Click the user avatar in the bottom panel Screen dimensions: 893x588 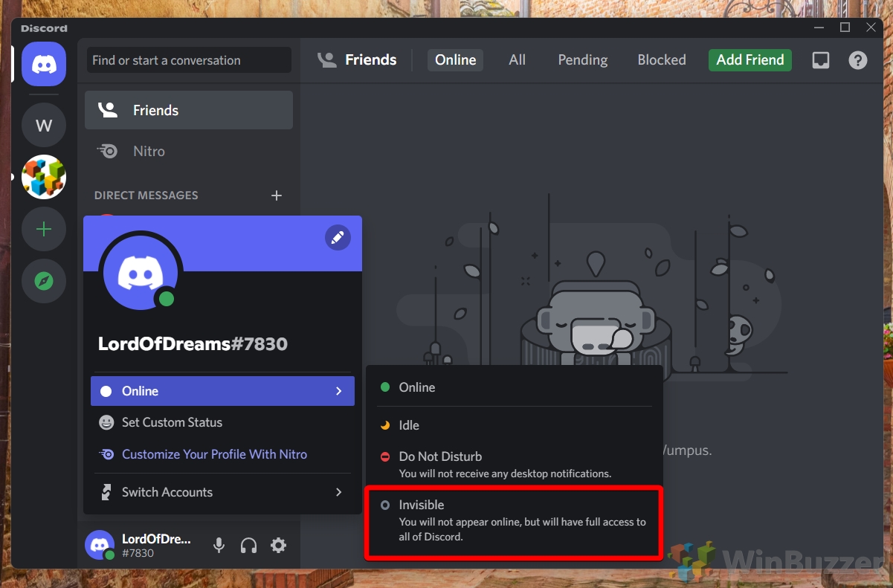(100, 546)
